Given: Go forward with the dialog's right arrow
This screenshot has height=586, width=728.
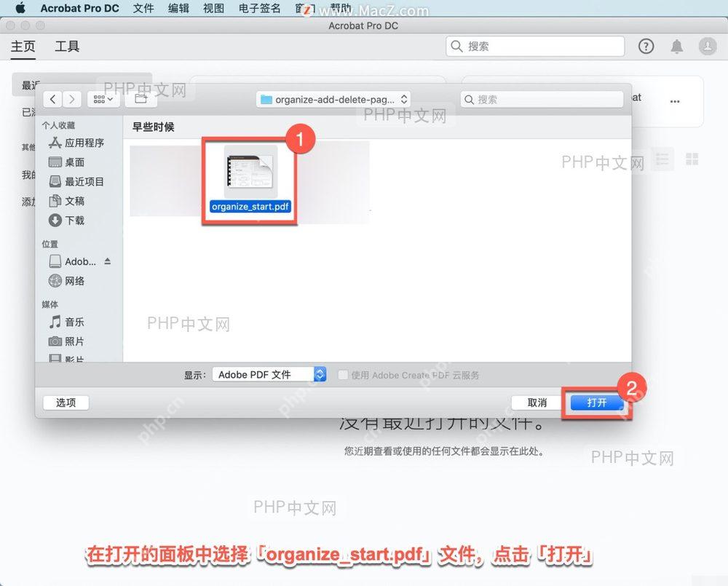Looking at the screenshot, I should [72, 99].
